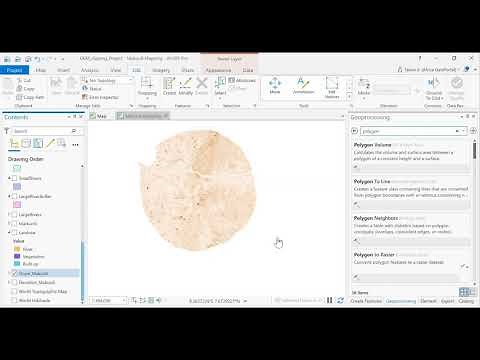
Task: Open the map scale dropdown
Action: 124,300
